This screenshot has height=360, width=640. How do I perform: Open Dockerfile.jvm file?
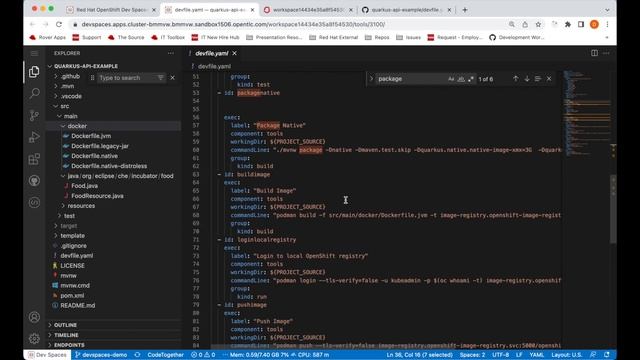point(91,136)
